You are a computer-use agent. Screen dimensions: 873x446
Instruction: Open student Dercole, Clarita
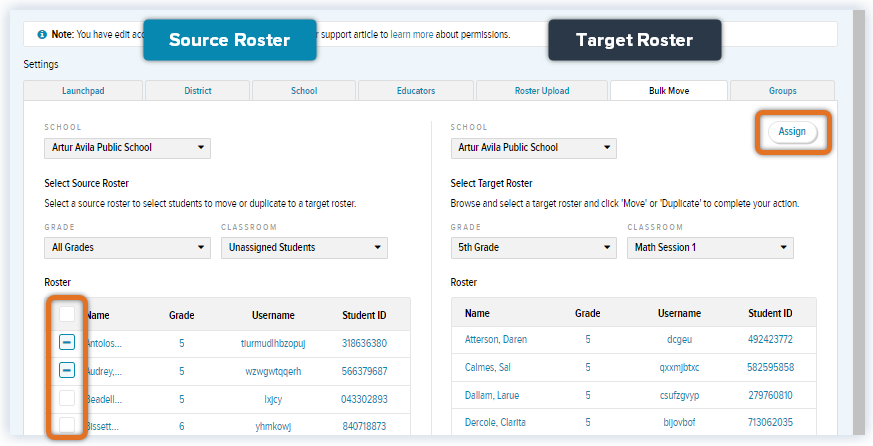(x=495, y=422)
